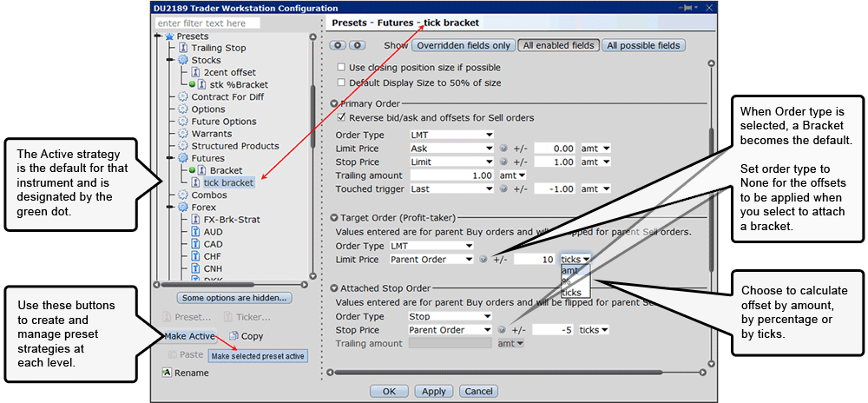Click the Apply button
Screen dimensions: 868x403
tap(434, 392)
